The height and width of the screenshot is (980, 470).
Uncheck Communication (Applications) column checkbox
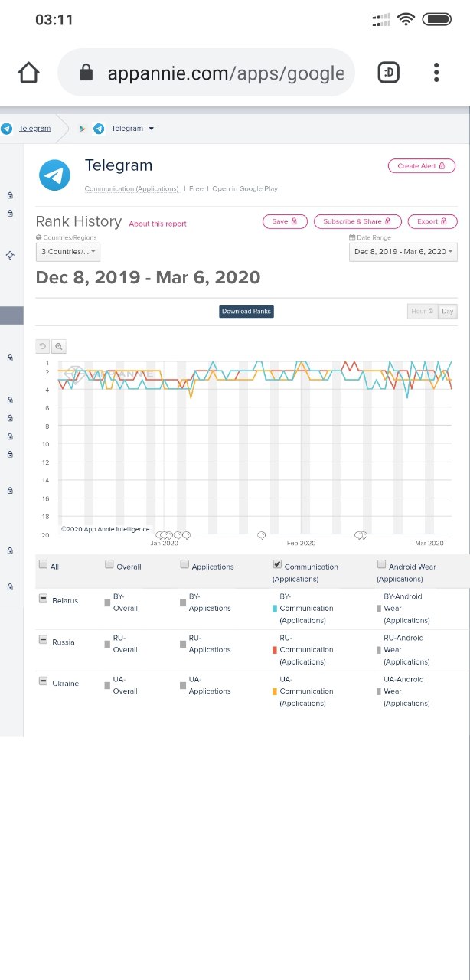[x=277, y=564]
